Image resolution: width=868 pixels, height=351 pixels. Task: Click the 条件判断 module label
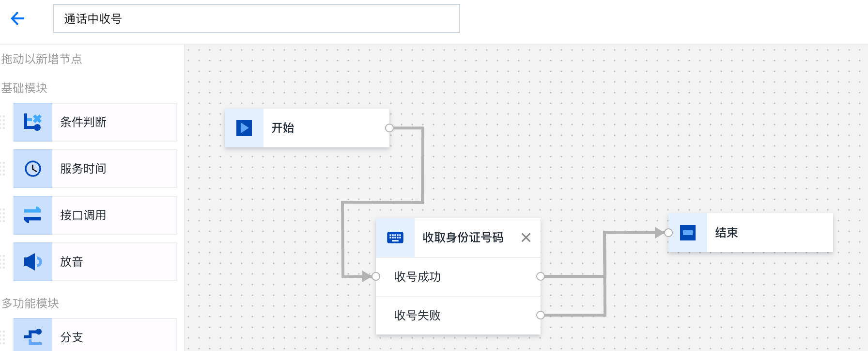pyautogui.click(x=83, y=122)
